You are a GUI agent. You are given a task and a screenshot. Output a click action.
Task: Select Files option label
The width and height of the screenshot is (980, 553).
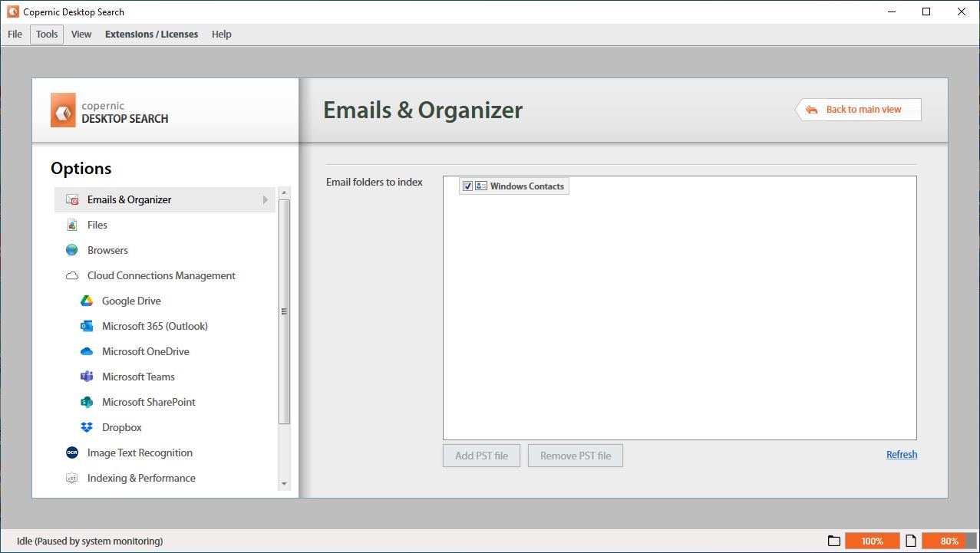click(97, 225)
